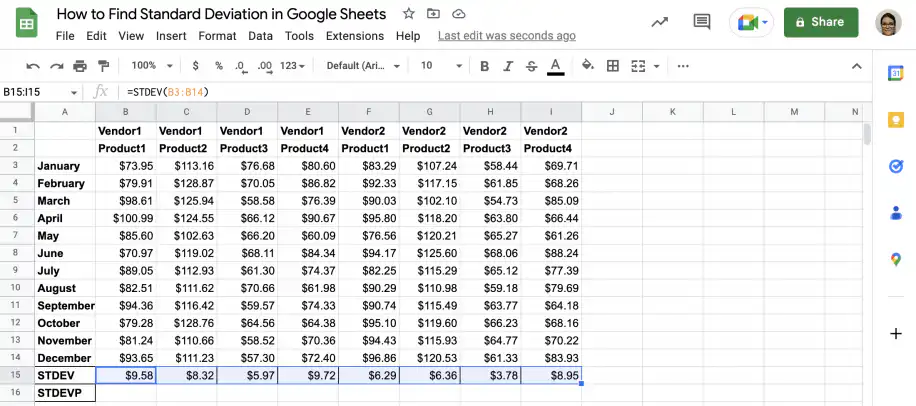Viewport: 916px width, 406px height.
Task: Merge the selected cells
Action: (x=639, y=66)
